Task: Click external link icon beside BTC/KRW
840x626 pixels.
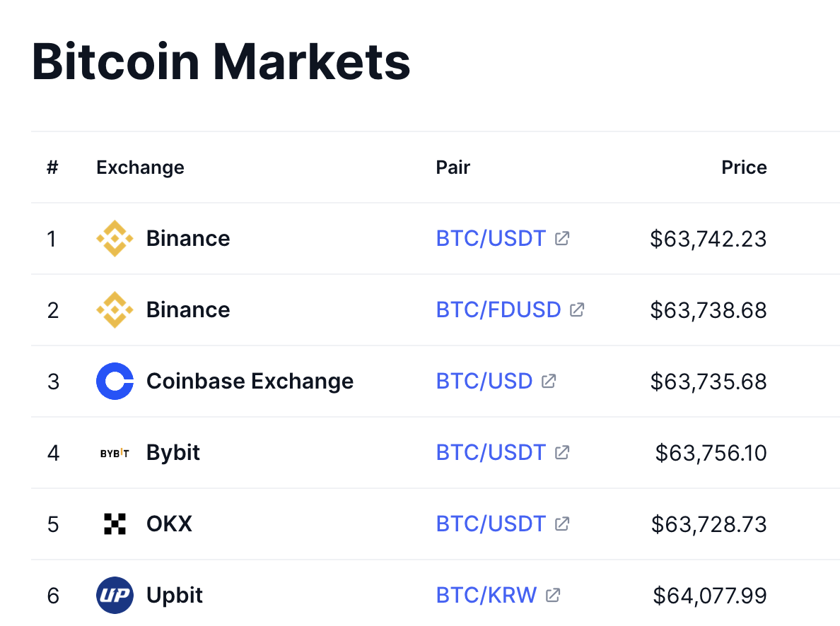Action: (x=554, y=596)
